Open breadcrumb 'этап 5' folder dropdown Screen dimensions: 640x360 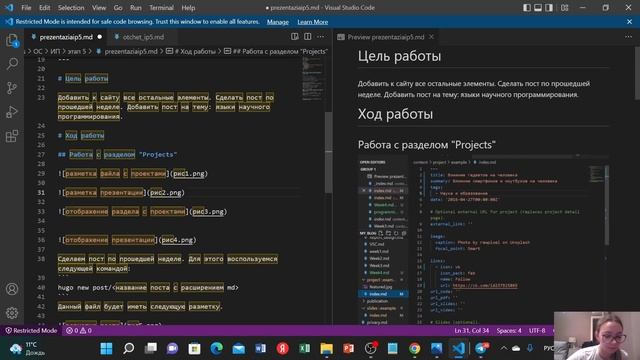point(77,51)
